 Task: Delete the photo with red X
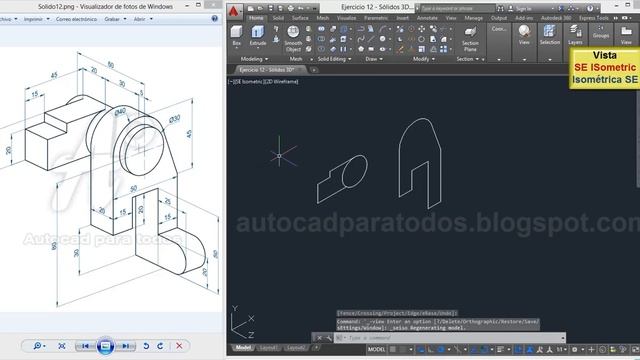click(179, 346)
